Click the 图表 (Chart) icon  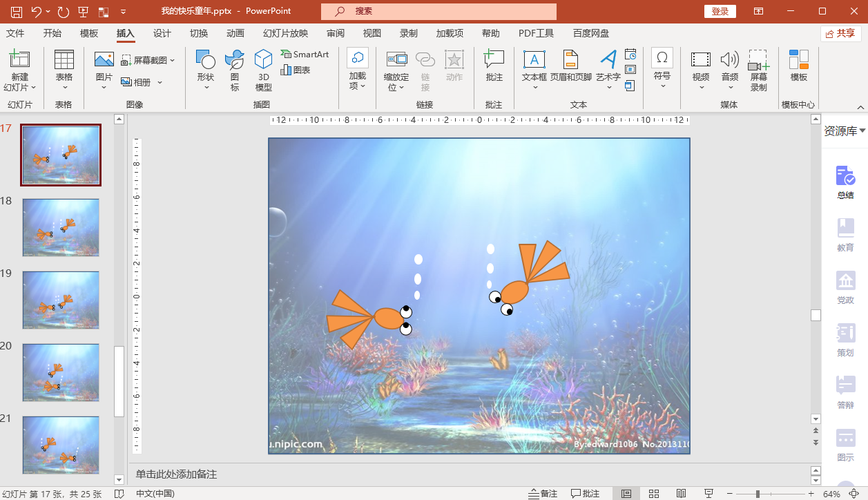296,70
